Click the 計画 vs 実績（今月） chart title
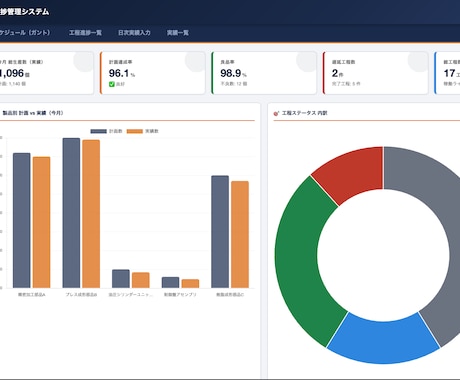 [33, 113]
